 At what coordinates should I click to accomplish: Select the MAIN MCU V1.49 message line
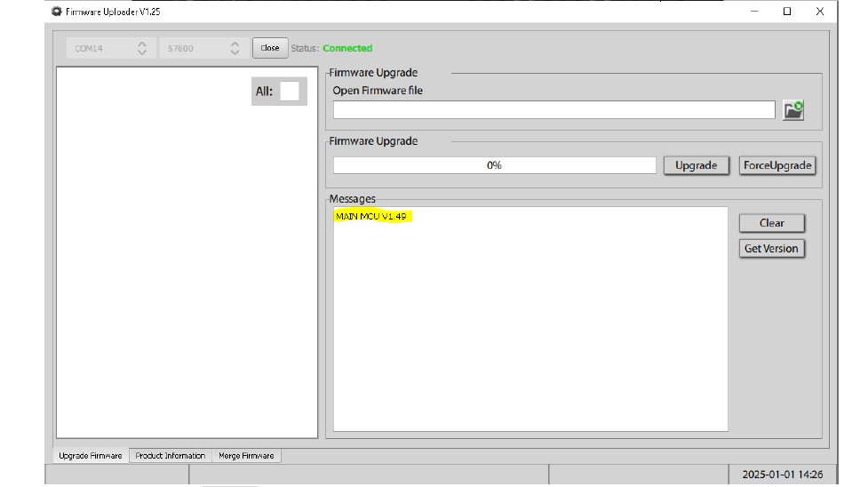373,217
